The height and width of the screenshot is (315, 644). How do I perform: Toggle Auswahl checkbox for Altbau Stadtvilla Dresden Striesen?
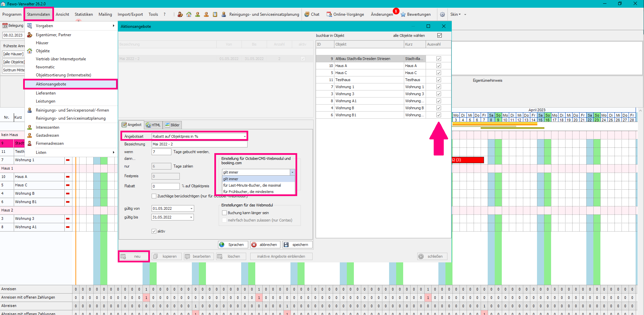point(438,59)
